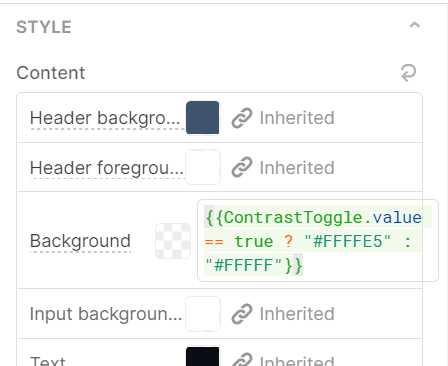Click the Header background label
The width and height of the screenshot is (448, 366).
coord(107,118)
